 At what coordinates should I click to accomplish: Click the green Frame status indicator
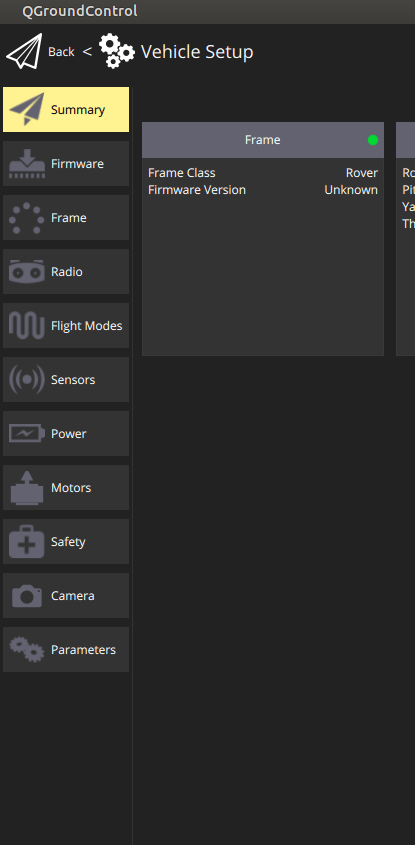point(373,140)
